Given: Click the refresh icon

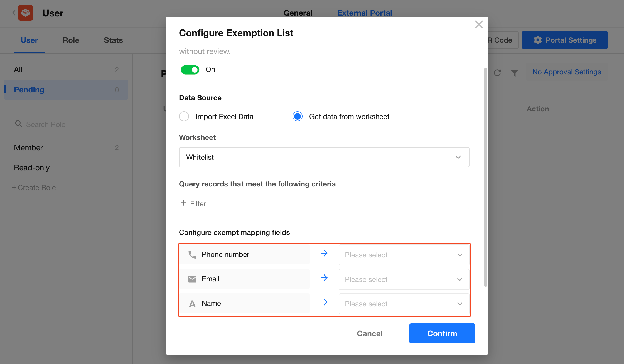Looking at the screenshot, I should click(x=497, y=73).
